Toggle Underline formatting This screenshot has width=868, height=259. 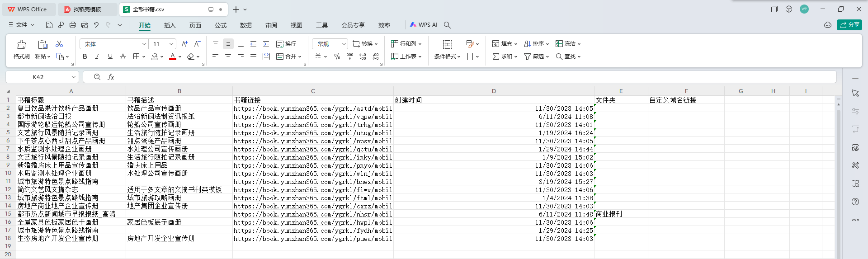[110, 57]
